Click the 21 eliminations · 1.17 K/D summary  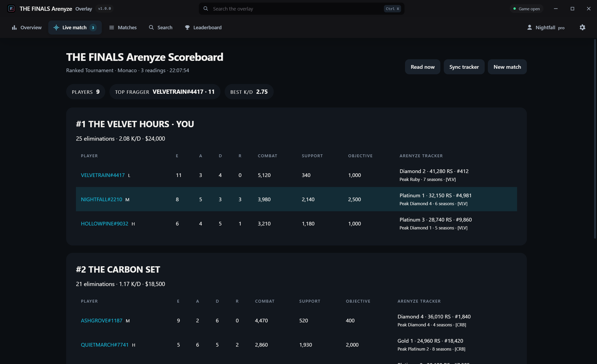pyautogui.click(x=121, y=284)
